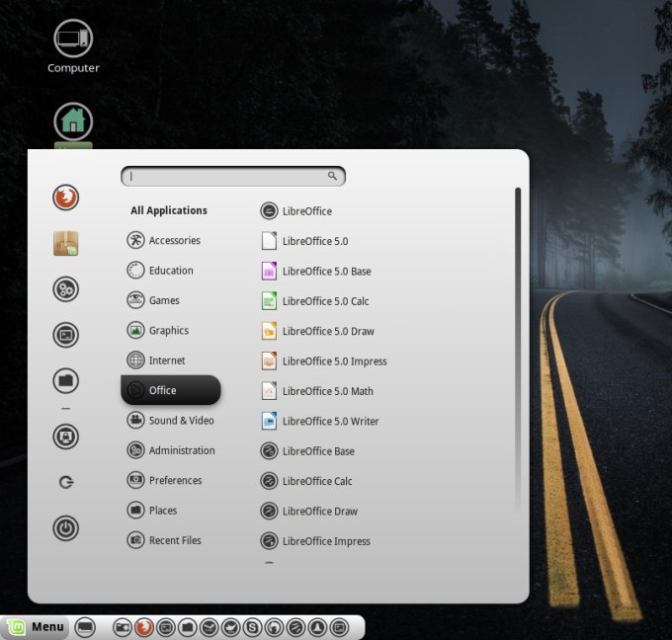Viewport: 672px width, 640px height.
Task: Launch LibreOffice 5.0 Writer
Action: pos(330,421)
